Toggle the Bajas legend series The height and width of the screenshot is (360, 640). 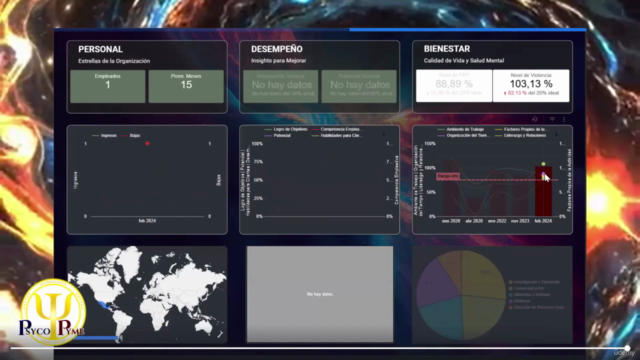(131, 136)
